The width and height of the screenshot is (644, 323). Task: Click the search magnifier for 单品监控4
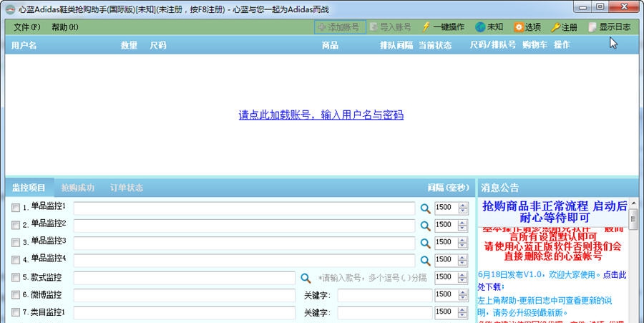[x=425, y=261]
